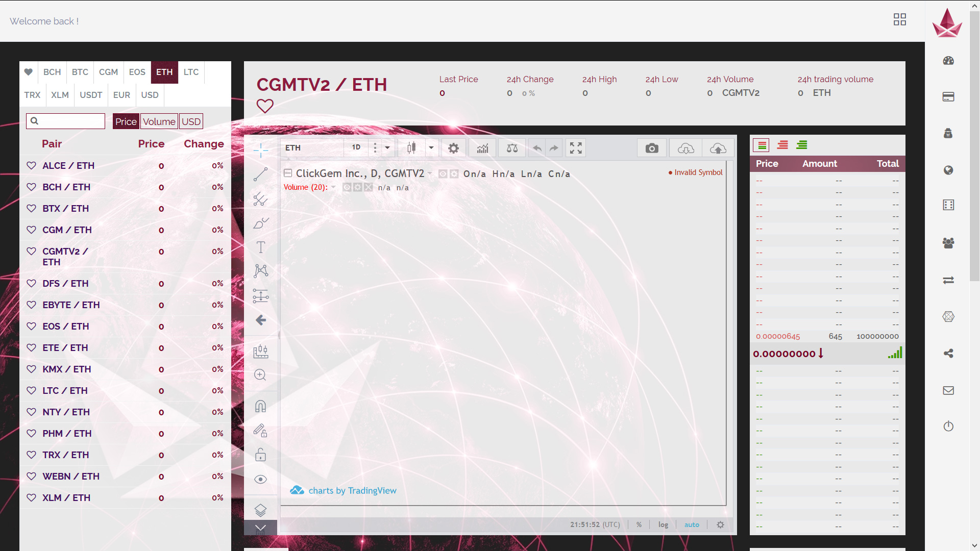Viewport: 980px width, 551px height.
Task: Select the brush drawing tool
Action: point(261,223)
